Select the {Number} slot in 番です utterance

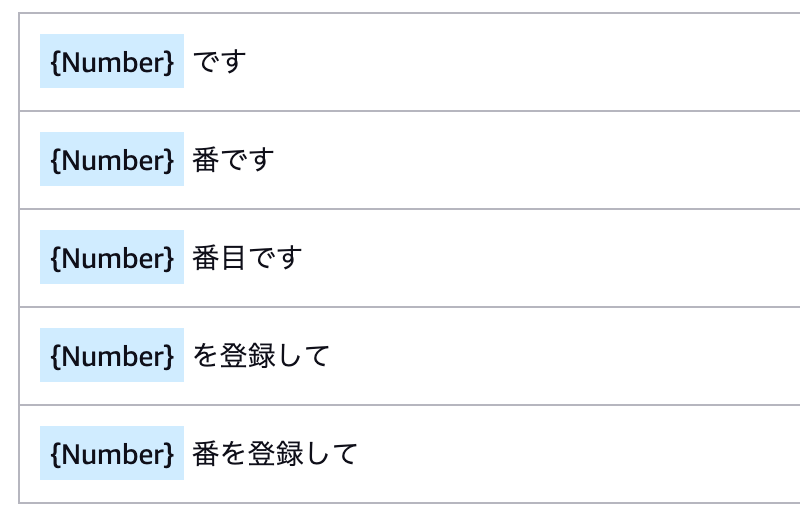click(x=112, y=159)
